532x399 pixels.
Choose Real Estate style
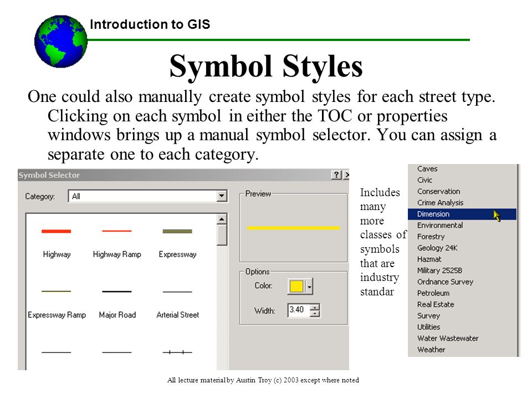click(x=436, y=304)
